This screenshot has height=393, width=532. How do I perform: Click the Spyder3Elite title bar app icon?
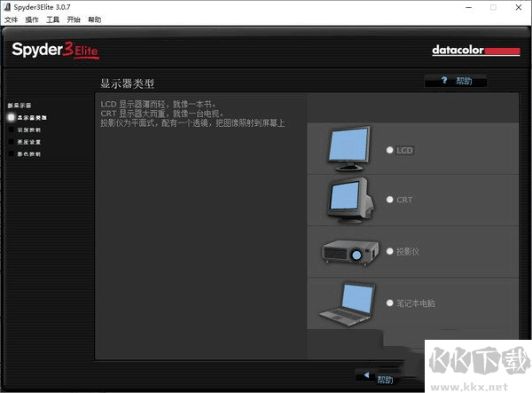[7, 7]
